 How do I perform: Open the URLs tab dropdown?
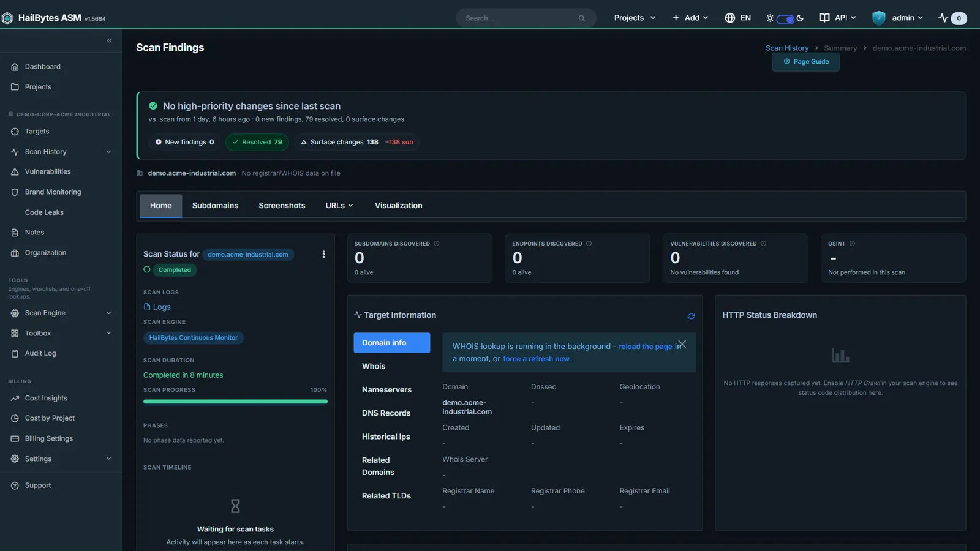pyautogui.click(x=339, y=206)
